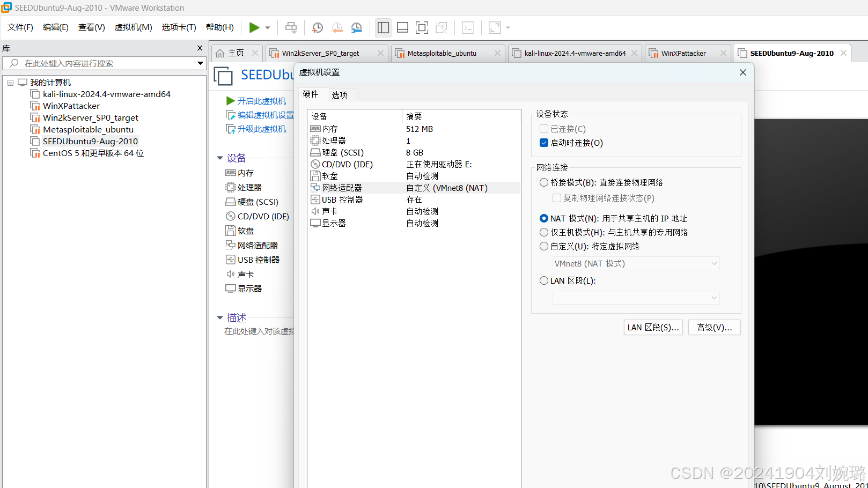Select Metasploitable_ubuntu in the library tree

click(x=88, y=130)
